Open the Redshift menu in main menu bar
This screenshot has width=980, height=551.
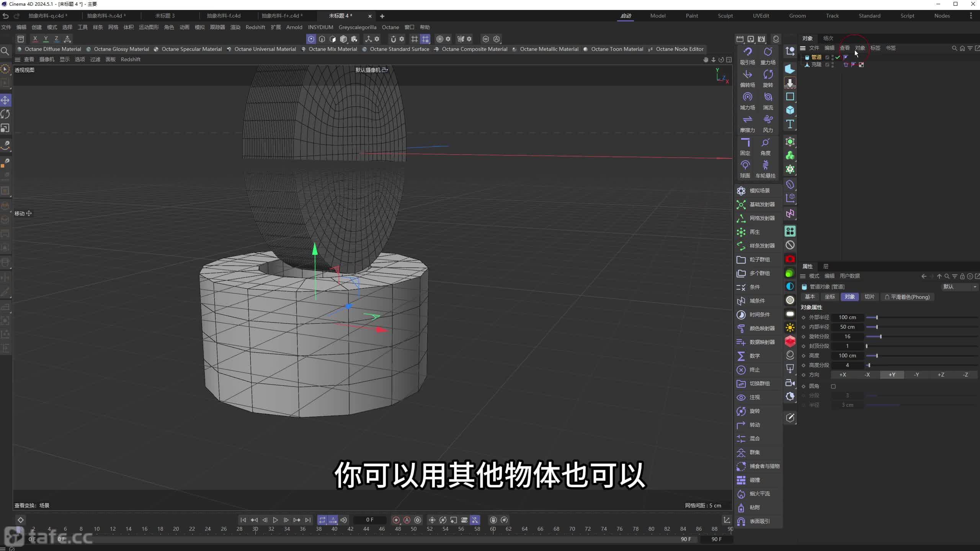[255, 27]
